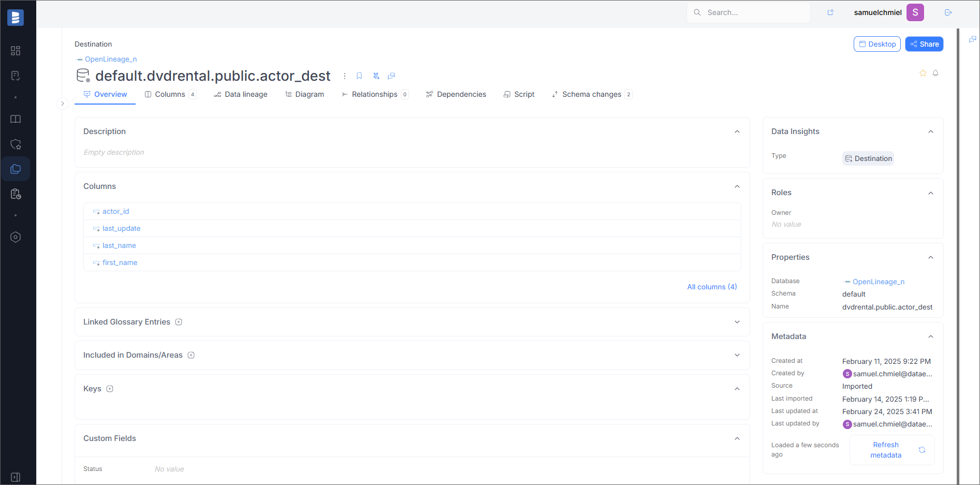Image resolution: width=980 pixels, height=485 pixels.
Task: Add a key with the plus icon
Action: [110, 389]
